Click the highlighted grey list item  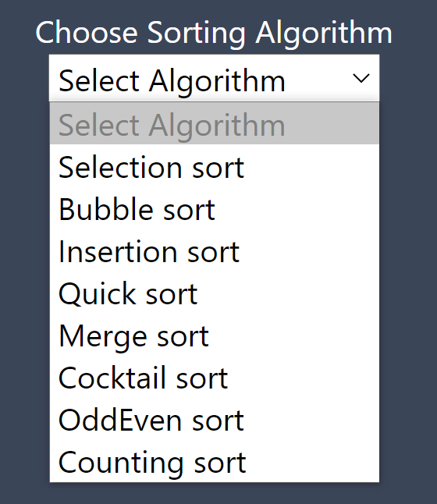(215, 124)
